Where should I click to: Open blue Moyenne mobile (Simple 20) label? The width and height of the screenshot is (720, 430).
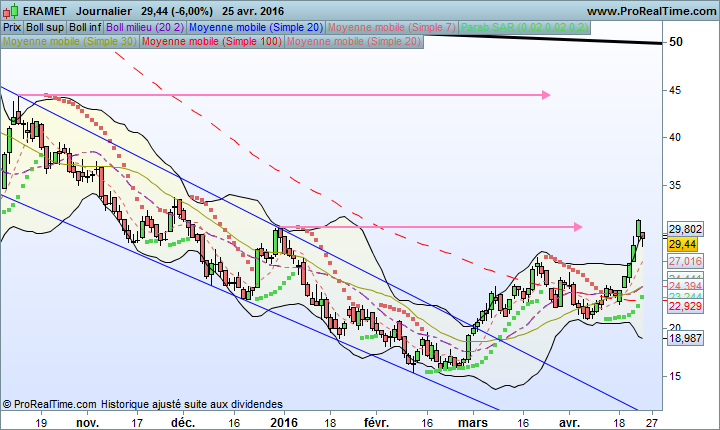click(x=256, y=28)
